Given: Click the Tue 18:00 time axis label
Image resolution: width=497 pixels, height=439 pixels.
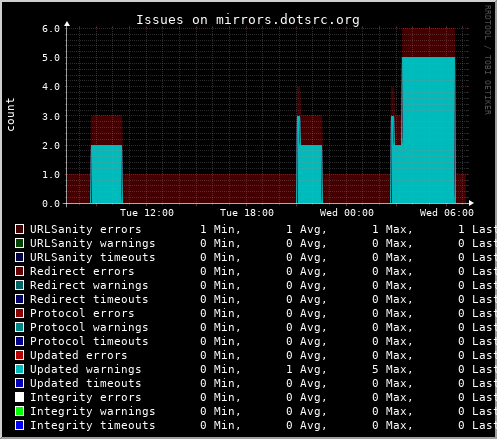Looking at the screenshot, I should point(247,213).
